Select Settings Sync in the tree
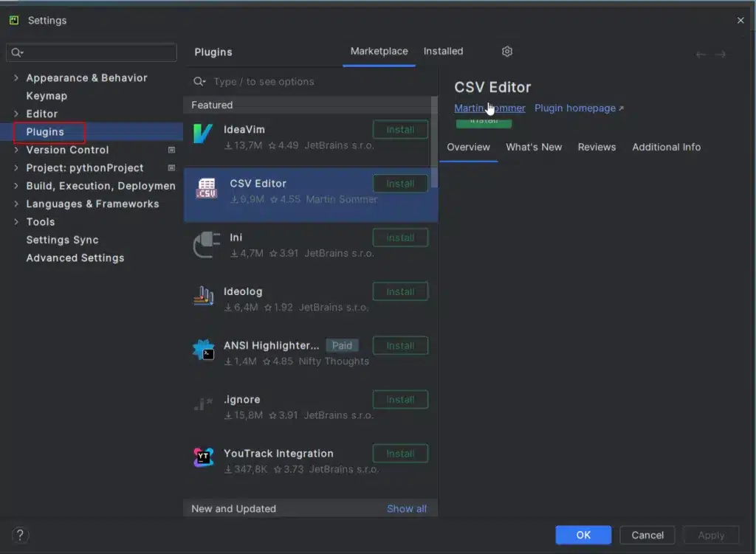The image size is (756, 554). tap(62, 240)
